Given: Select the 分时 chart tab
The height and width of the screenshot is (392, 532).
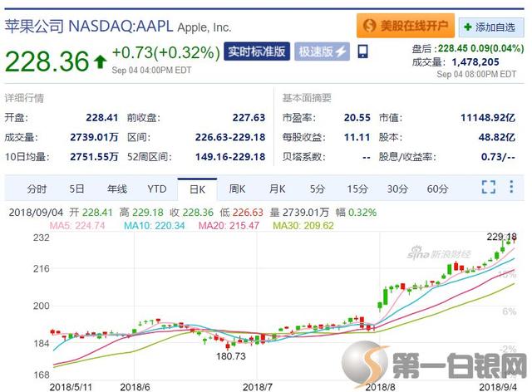Looking at the screenshot, I should [x=37, y=189].
